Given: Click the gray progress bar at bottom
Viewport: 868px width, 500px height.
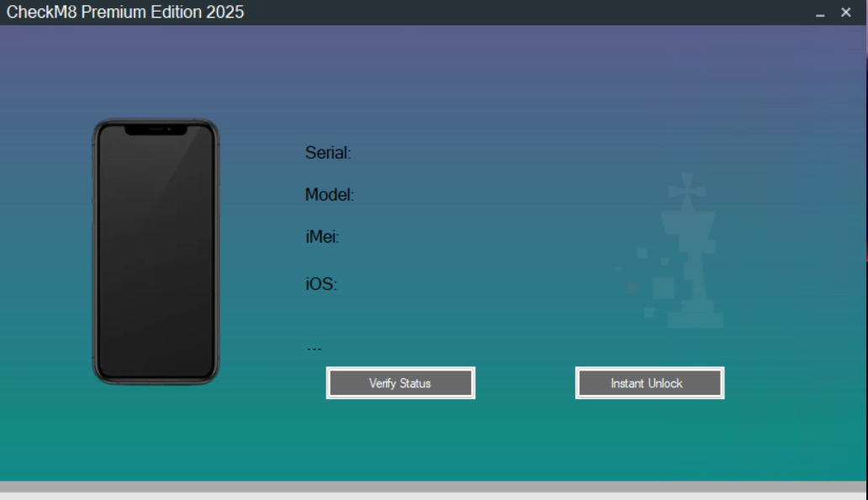Looking at the screenshot, I should click(433, 487).
